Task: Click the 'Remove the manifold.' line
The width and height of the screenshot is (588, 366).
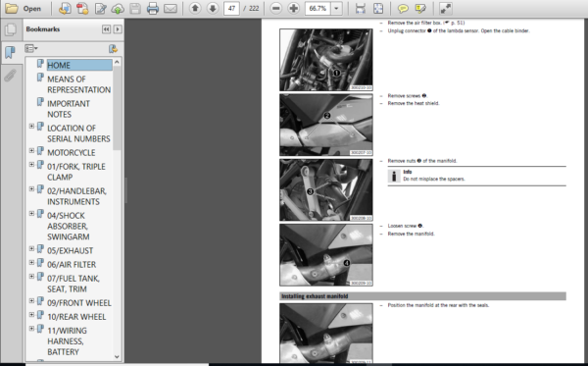Action: click(411, 234)
